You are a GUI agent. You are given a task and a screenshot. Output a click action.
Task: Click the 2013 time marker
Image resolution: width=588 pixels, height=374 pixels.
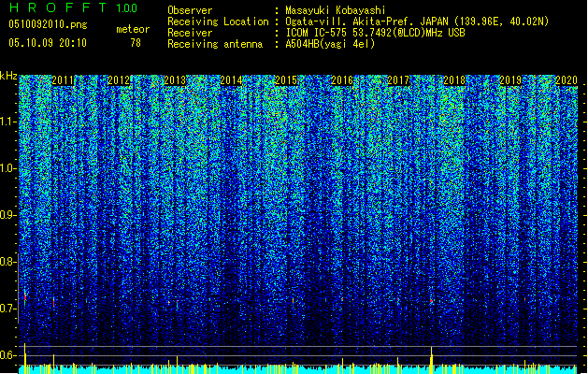pos(175,80)
